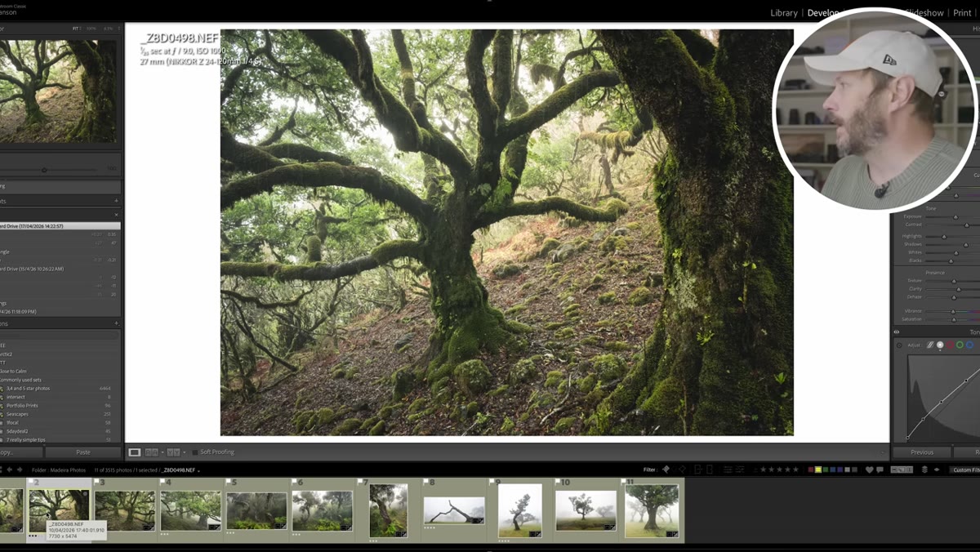Enable the Soft Proofing checkbox

point(195,452)
